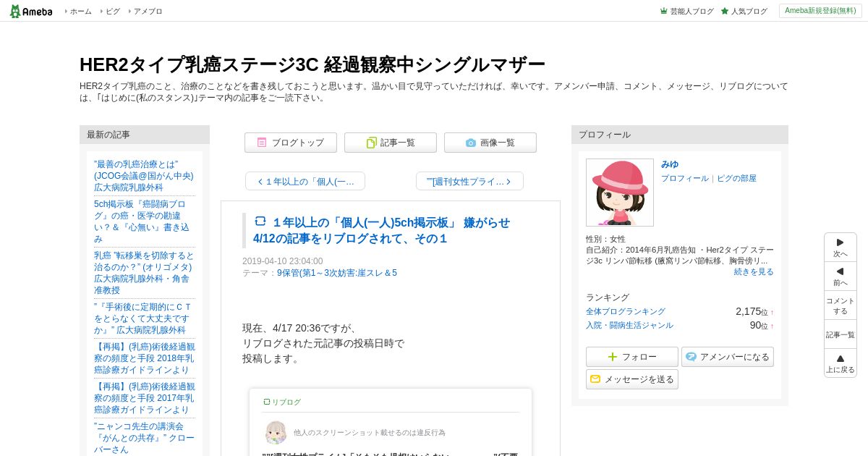Click the star icon for 人気ブログ
The image size is (868, 456).
click(725, 11)
